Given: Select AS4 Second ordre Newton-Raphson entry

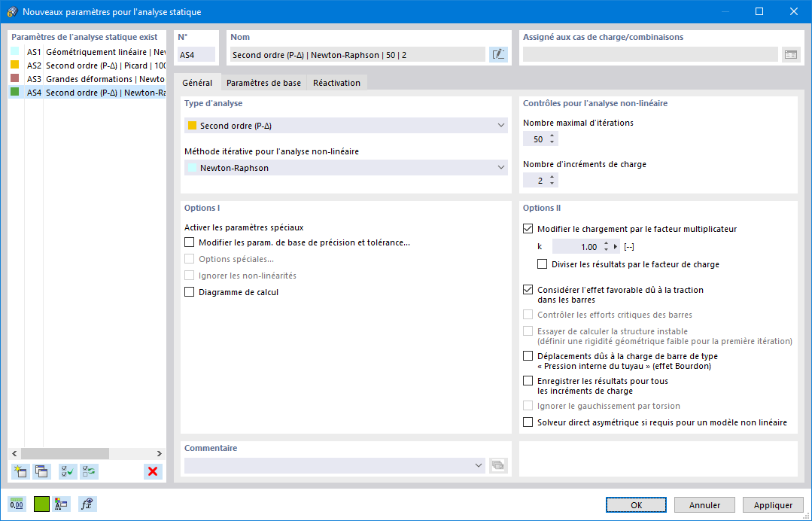Looking at the screenshot, I should (87, 92).
